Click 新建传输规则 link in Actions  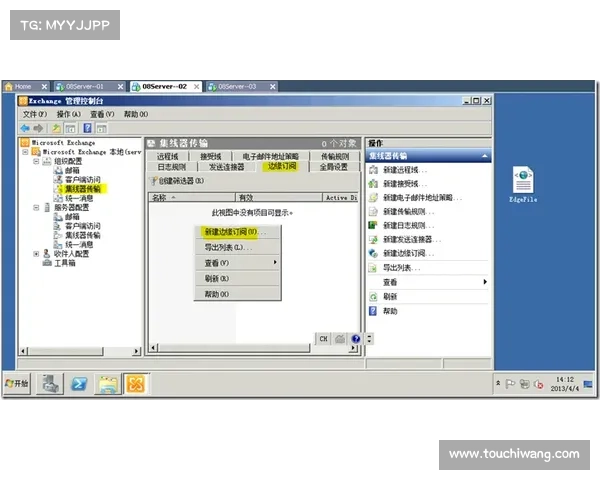408,212
